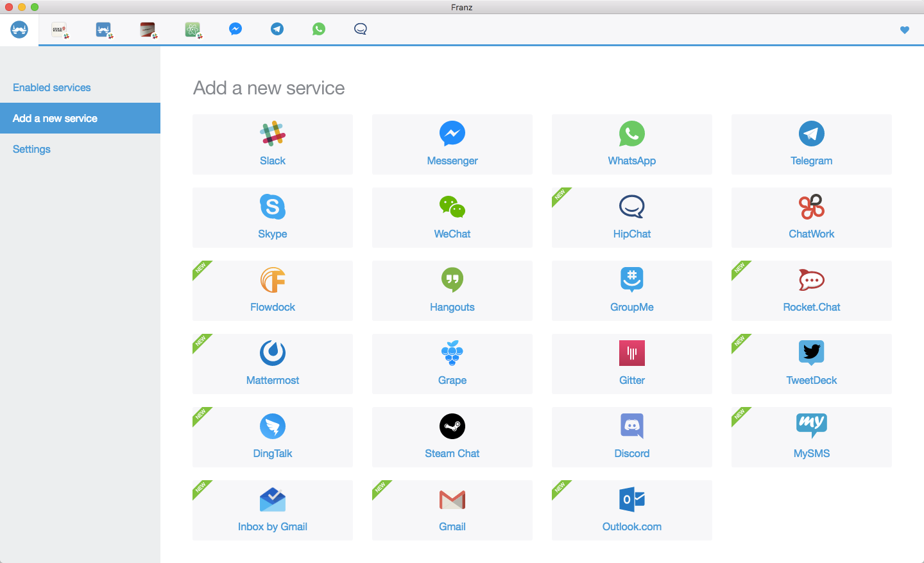This screenshot has height=563, width=924.
Task: Click the blue heart icon
Action: (x=905, y=30)
